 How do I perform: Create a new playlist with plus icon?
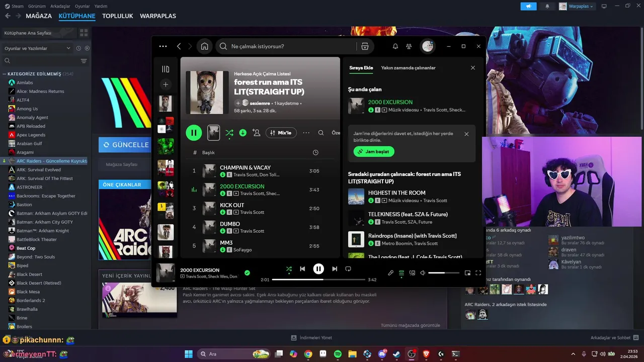click(166, 84)
